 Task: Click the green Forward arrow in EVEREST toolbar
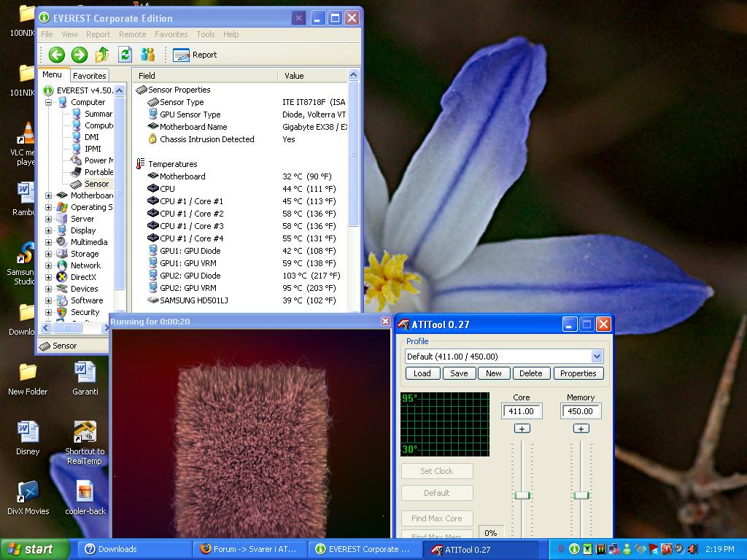pyautogui.click(x=80, y=55)
